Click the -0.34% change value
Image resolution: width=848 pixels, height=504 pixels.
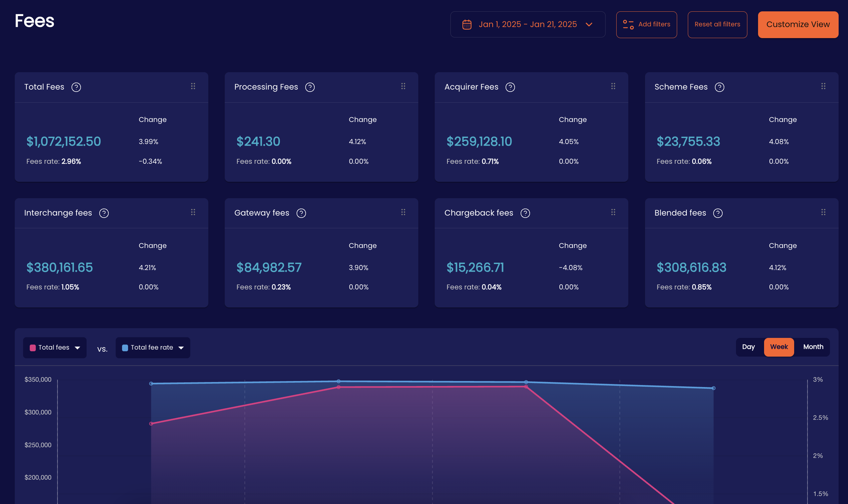click(150, 161)
